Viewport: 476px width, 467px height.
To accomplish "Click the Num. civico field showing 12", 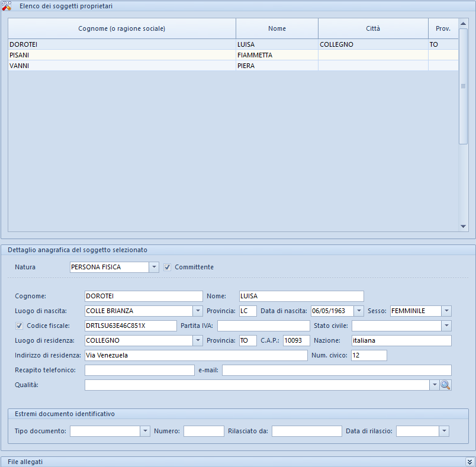I will tap(369, 355).
